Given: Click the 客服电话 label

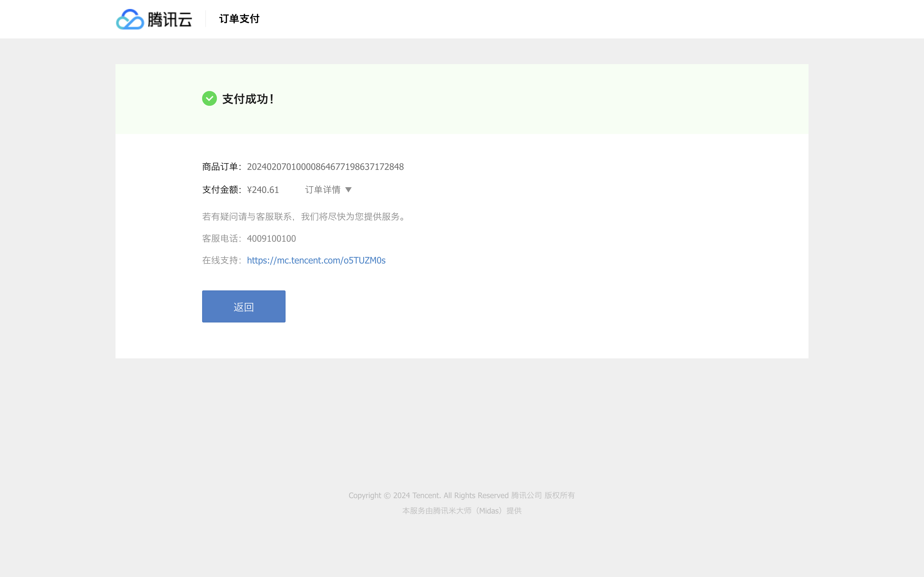Looking at the screenshot, I should [220, 238].
